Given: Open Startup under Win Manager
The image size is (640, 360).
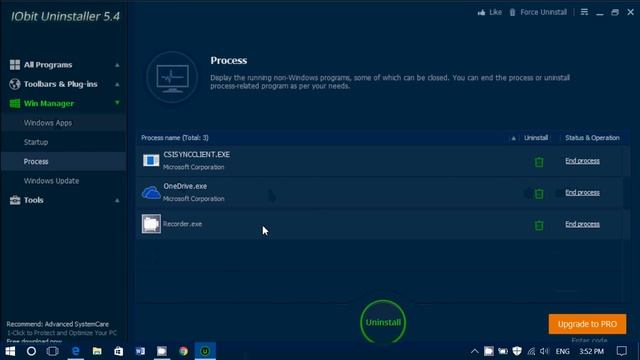Looking at the screenshot, I should tap(36, 142).
